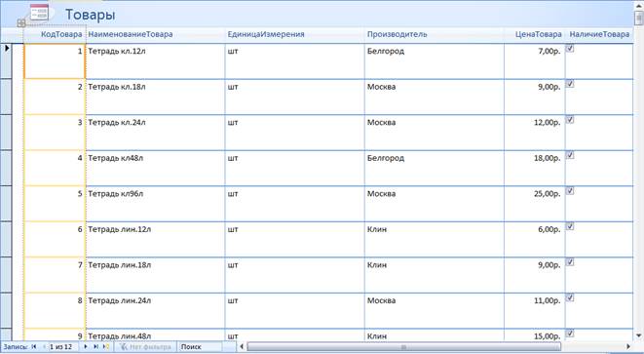Go to the next record in the navigation bar
The width and height of the screenshot is (644, 354).
tap(86, 347)
